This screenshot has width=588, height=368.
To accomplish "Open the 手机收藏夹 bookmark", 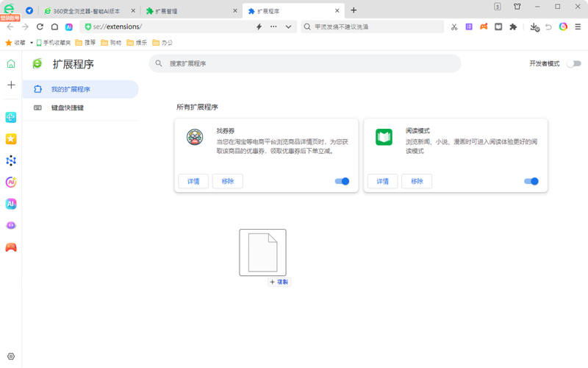I will pos(53,43).
